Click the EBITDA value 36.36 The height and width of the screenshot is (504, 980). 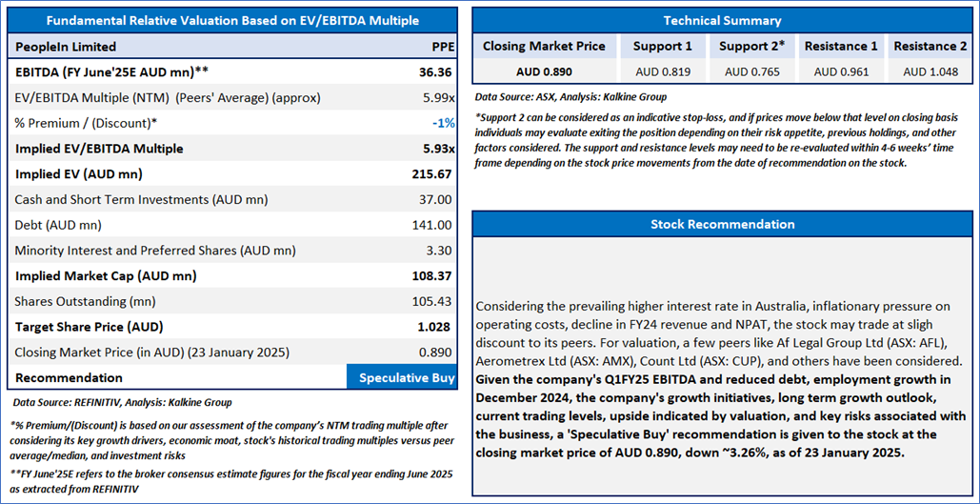click(x=435, y=71)
